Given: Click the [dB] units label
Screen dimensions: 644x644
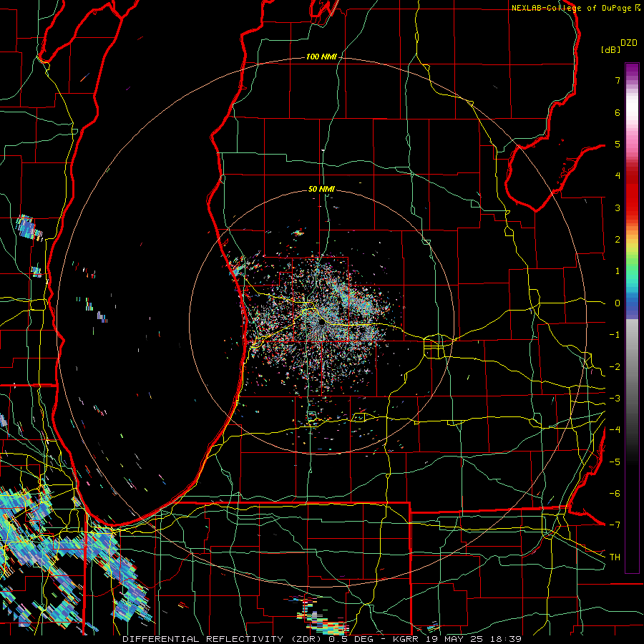Looking at the screenshot, I should [x=611, y=49].
